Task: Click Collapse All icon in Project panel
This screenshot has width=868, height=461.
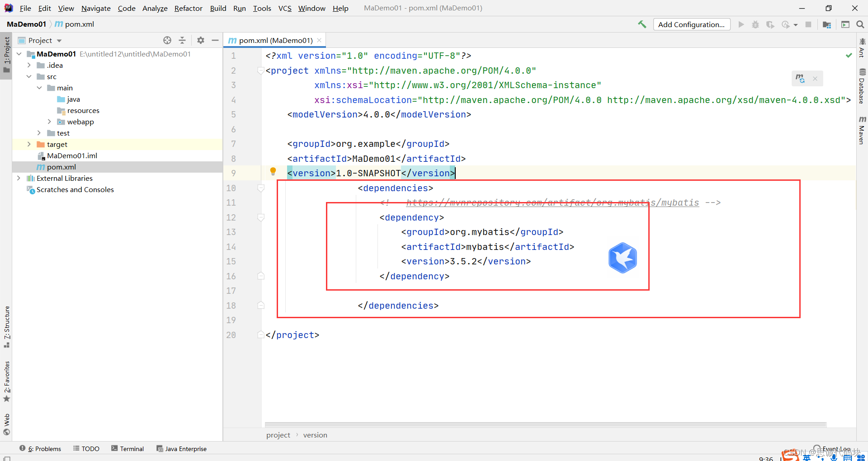Action: click(182, 40)
